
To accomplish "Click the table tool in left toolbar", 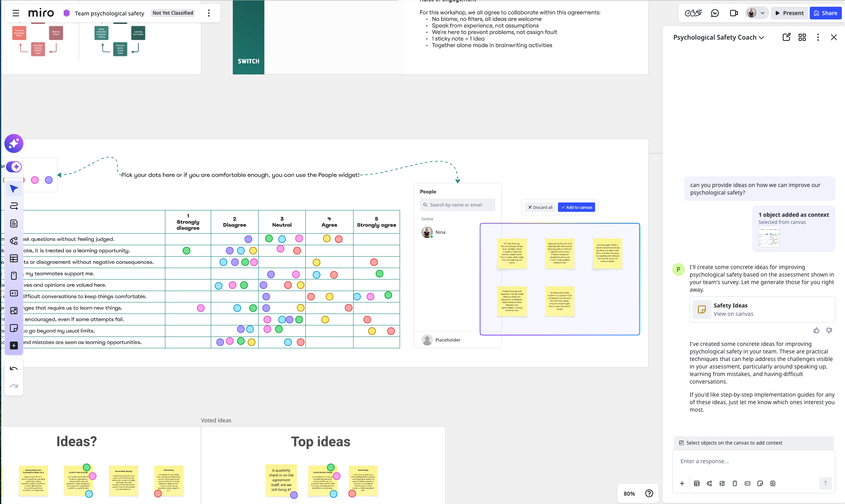I will tap(14, 258).
